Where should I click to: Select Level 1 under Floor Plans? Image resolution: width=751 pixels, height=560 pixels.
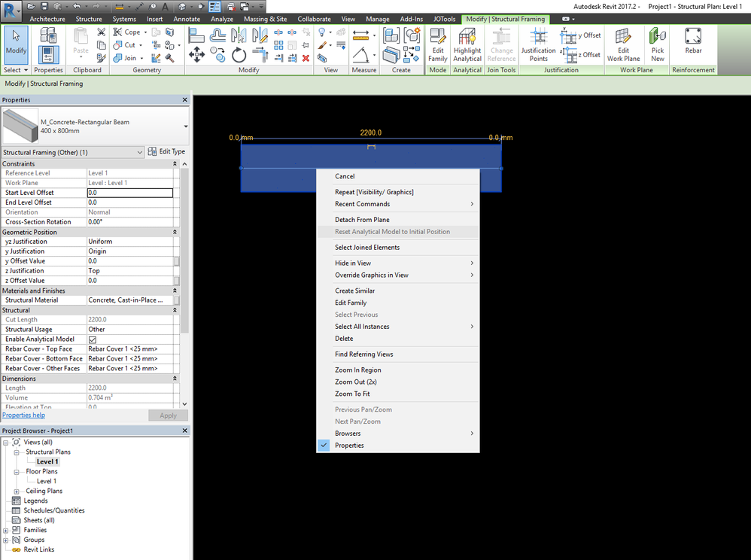(x=47, y=481)
